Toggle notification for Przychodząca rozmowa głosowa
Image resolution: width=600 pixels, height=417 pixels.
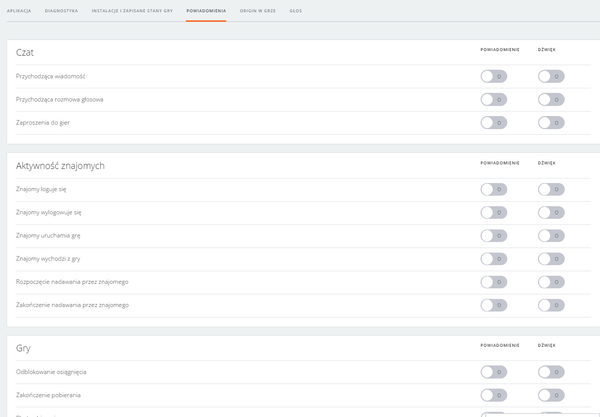coord(493,99)
